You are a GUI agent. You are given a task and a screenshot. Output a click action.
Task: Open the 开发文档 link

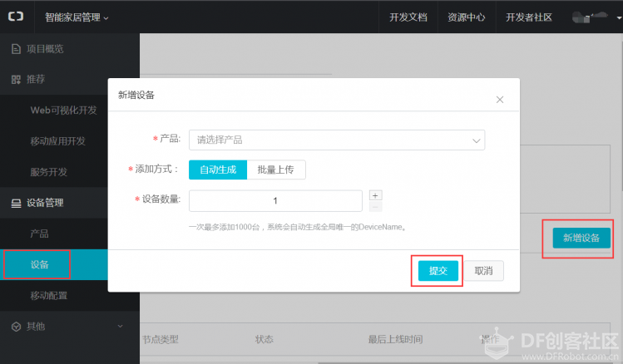coord(408,17)
